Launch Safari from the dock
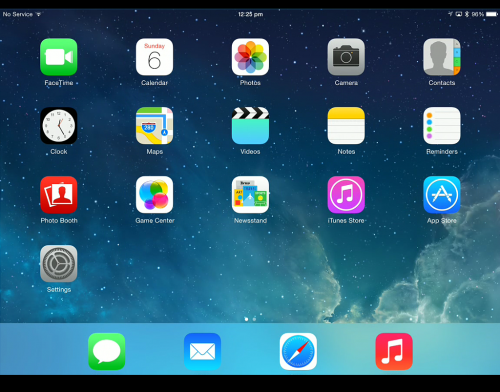Image resolution: width=500 pixels, height=392 pixels. (298, 351)
